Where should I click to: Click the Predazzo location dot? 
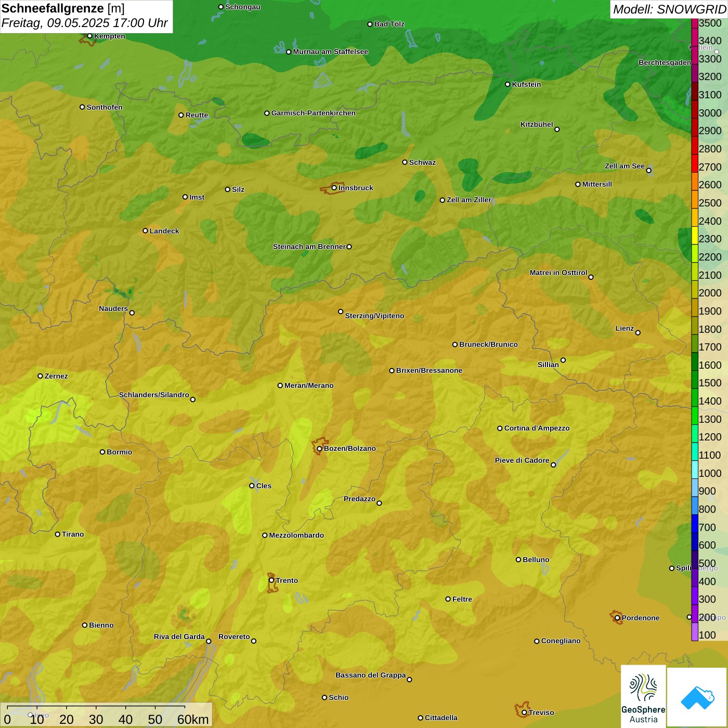[379, 503]
